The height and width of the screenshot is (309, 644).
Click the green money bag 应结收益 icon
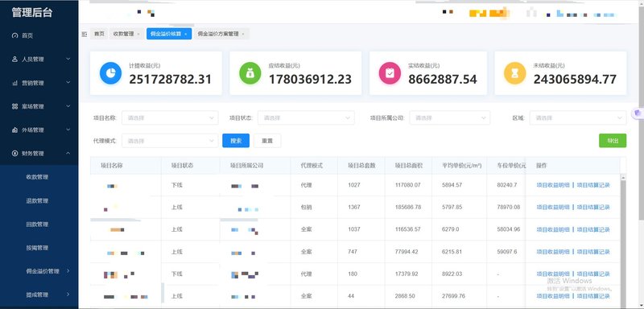click(250, 73)
